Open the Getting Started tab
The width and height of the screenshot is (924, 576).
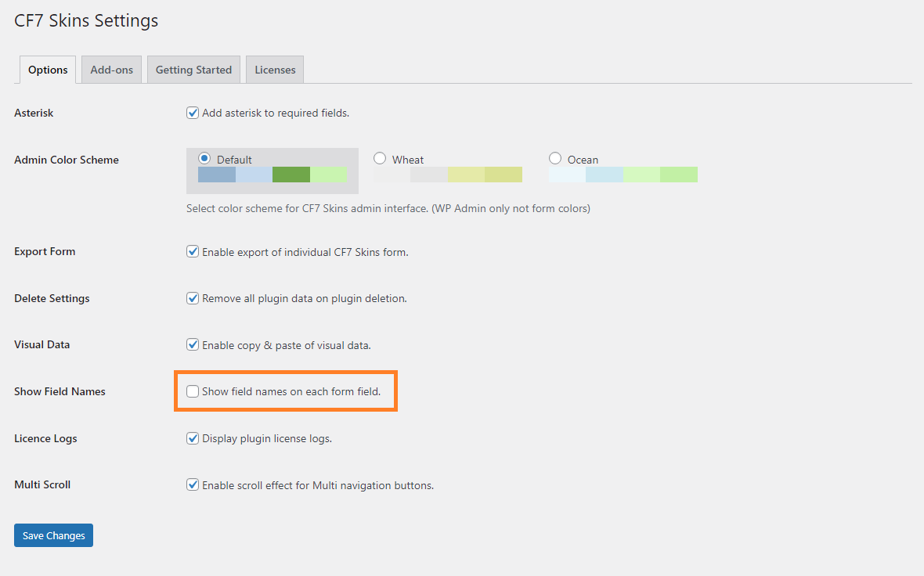point(193,70)
